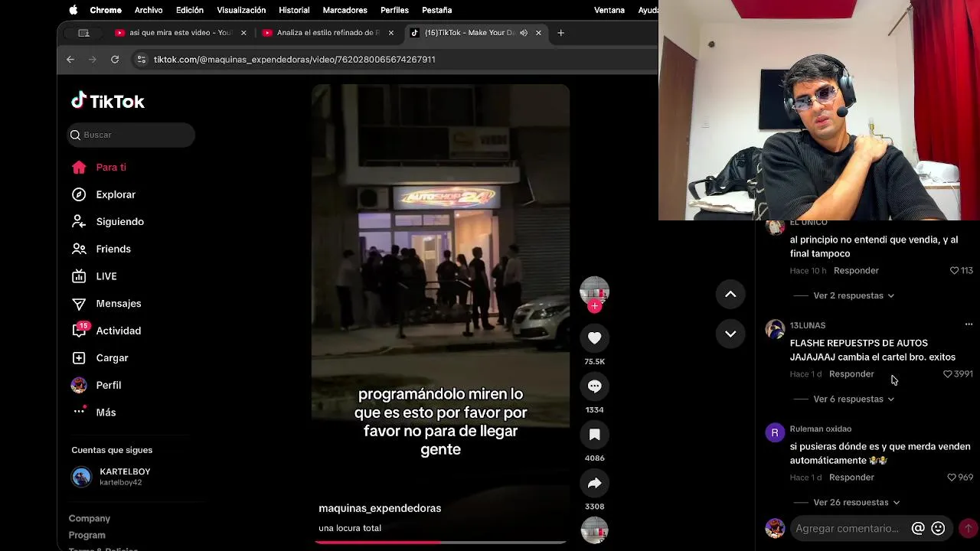Open Perfil page
This screenshot has width=980, height=551.
pyautogui.click(x=96, y=385)
